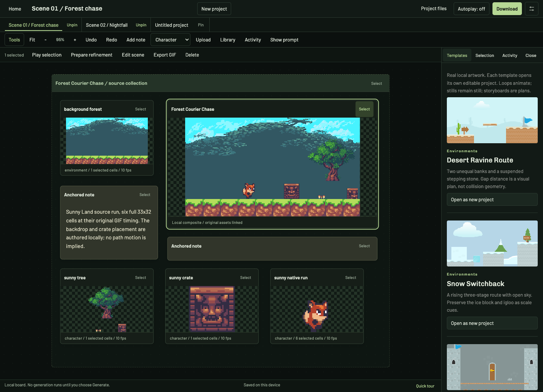This screenshot has width=543, height=392.
Task: Click the 95% zoom level
Action: pyautogui.click(x=60, y=40)
